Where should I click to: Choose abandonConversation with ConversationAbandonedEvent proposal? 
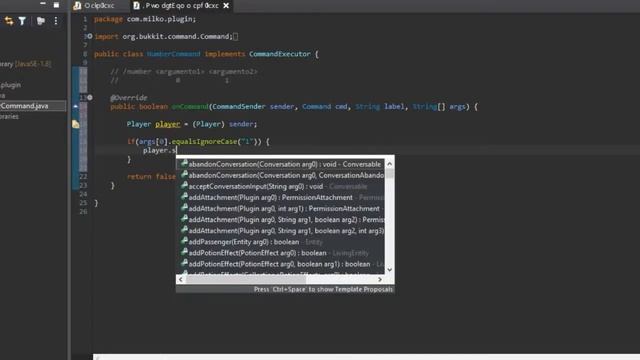pyautogui.click(x=280, y=175)
